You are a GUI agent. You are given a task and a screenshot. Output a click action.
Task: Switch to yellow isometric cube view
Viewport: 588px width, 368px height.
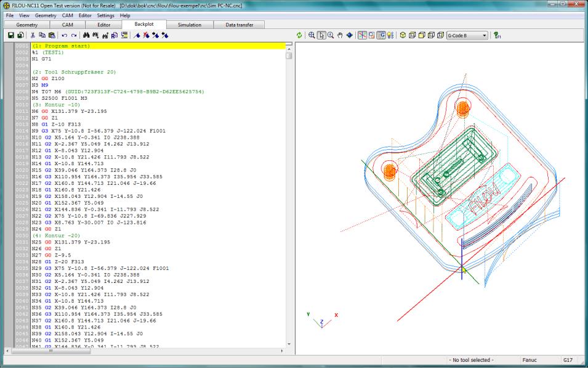(x=403, y=35)
